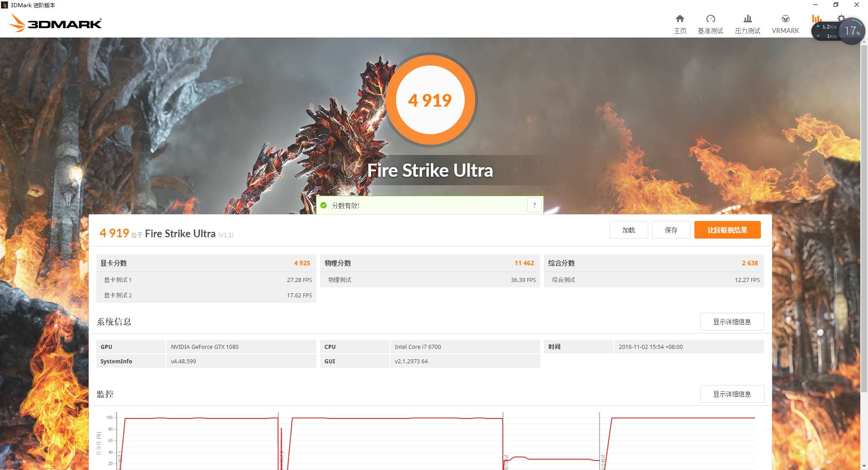Click the combined score value 2 638
This screenshot has height=470, width=868.
[750, 263]
